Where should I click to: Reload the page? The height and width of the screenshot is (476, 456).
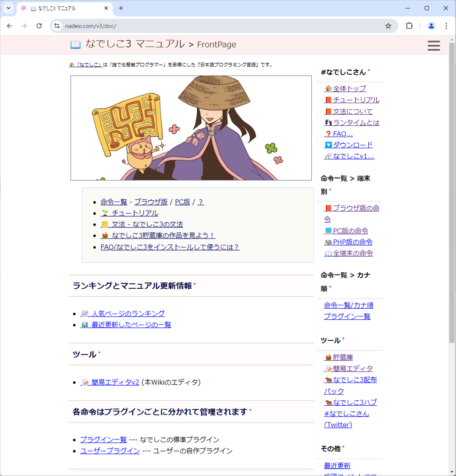[x=39, y=26]
